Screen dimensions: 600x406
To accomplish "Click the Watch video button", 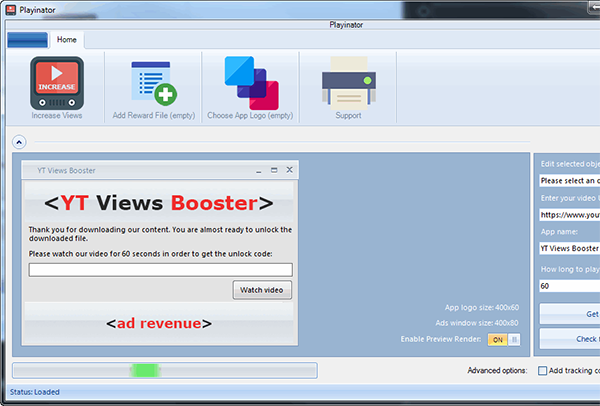I will point(262,290).
